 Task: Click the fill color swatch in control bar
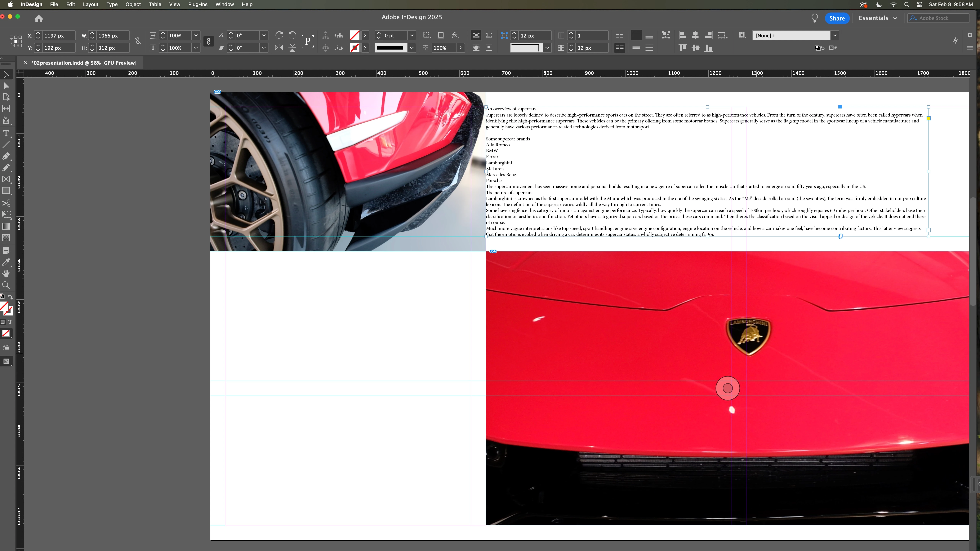(354, 35)
